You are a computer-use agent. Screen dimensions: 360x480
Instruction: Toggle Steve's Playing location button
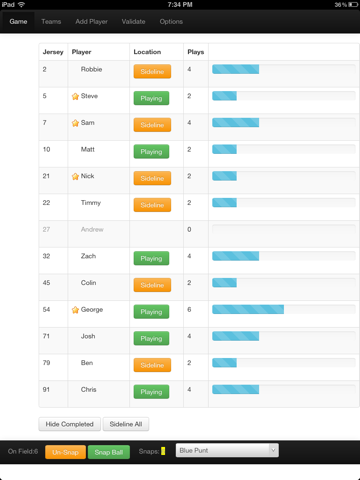151,98
